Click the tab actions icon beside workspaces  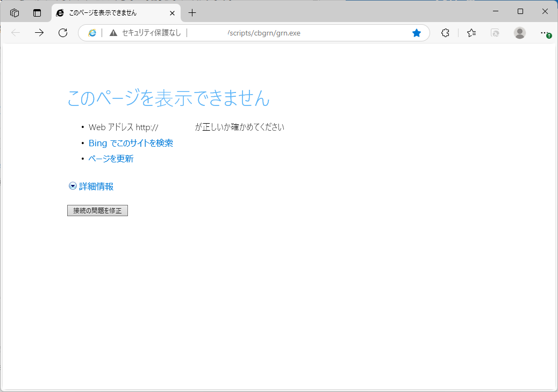tap(36, 12)
